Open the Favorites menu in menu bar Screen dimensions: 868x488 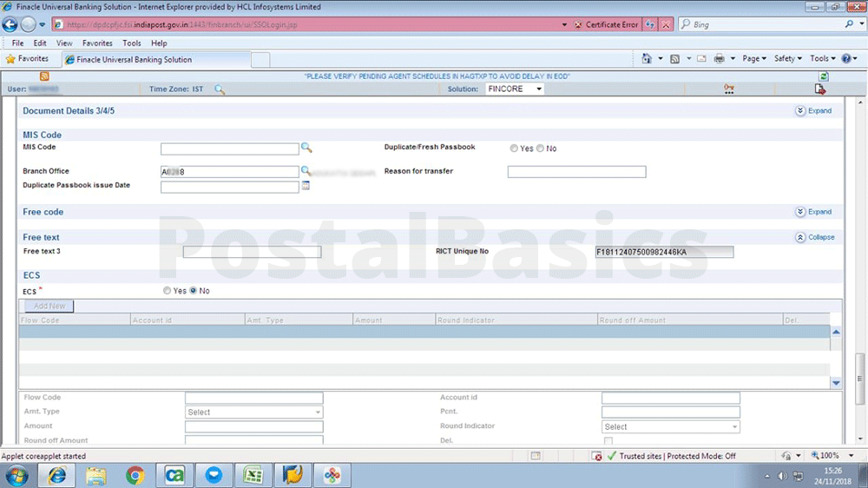[x=97, y=43]
